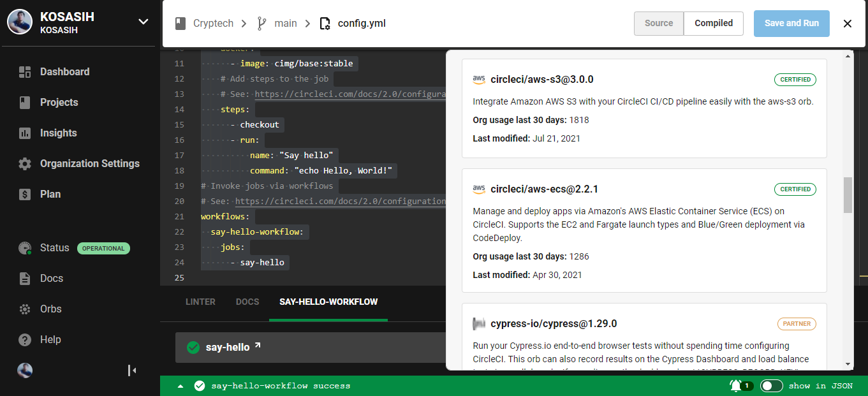The width and height of the screenshot is (868, 396).
Task: Click the Organization Settings gear icon
Action: click(25, 164)
